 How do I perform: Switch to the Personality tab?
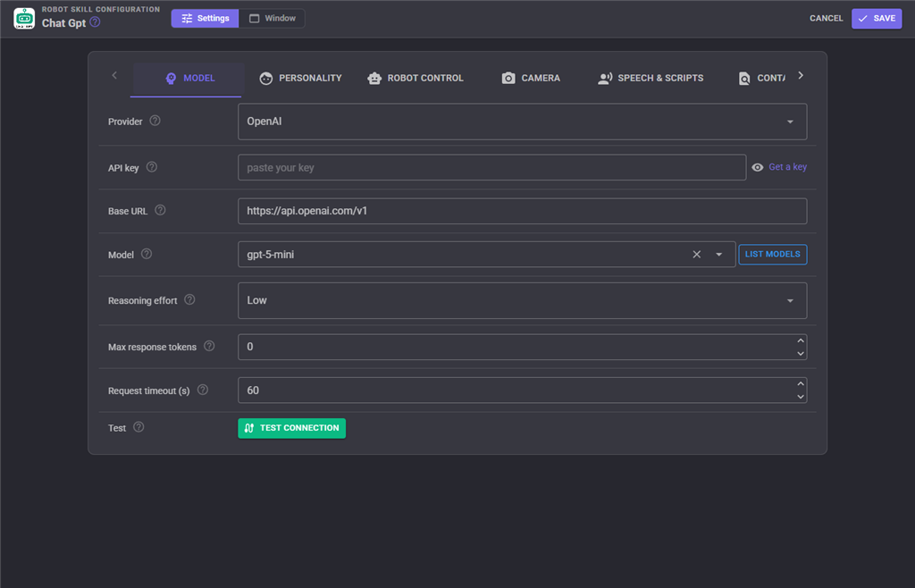300,79
